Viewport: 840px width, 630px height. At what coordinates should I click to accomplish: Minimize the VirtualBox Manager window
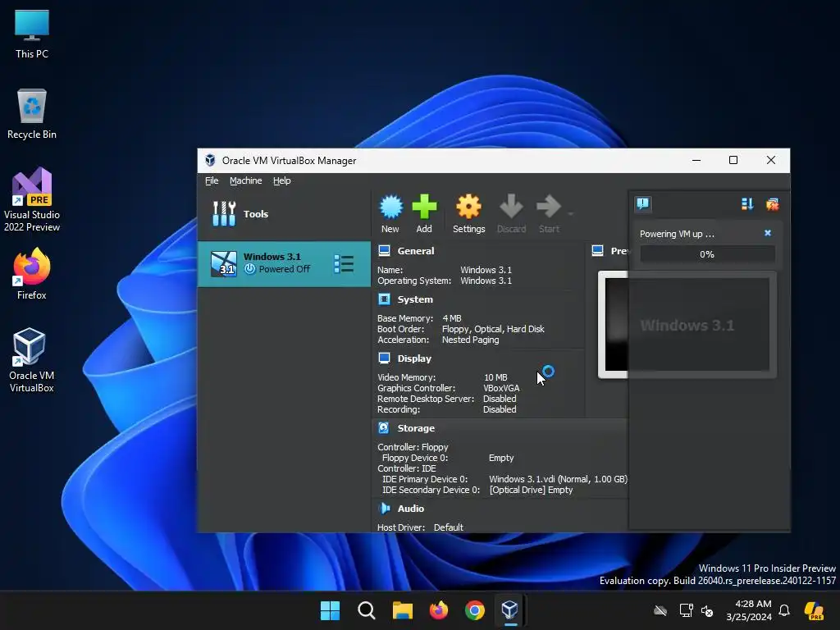point(696,160)
